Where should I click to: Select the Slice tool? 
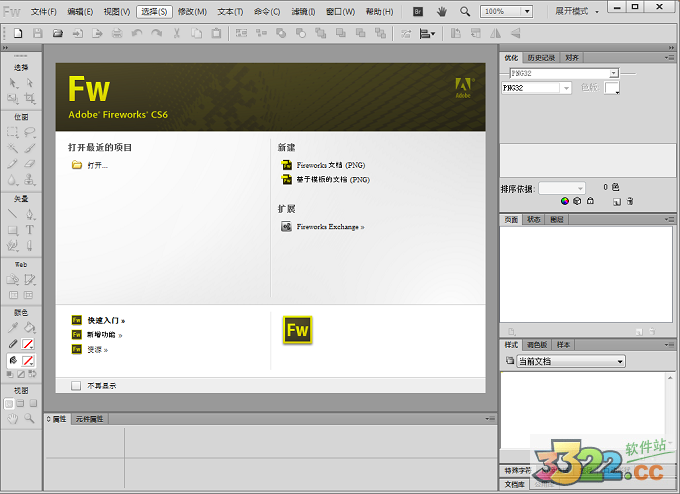click(29, 280)
